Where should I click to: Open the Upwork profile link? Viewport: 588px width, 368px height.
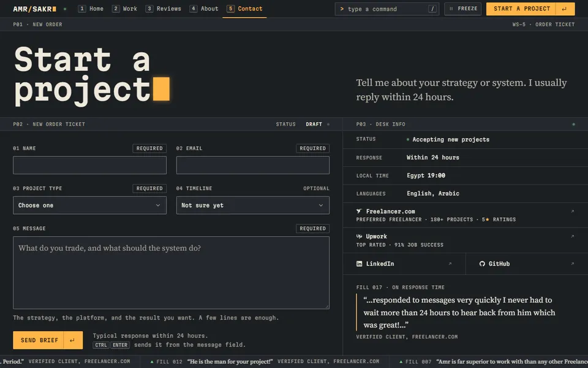[465, 240]
